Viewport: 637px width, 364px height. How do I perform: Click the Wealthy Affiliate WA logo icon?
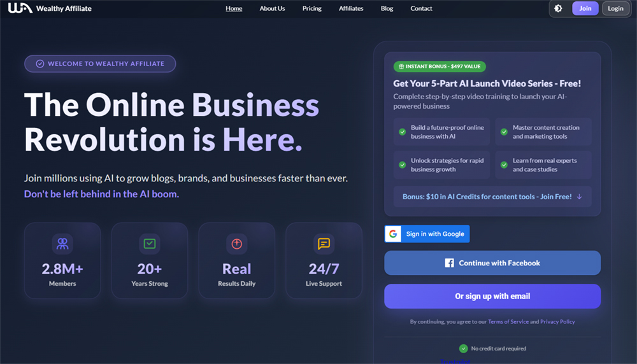tap(20, 8)
